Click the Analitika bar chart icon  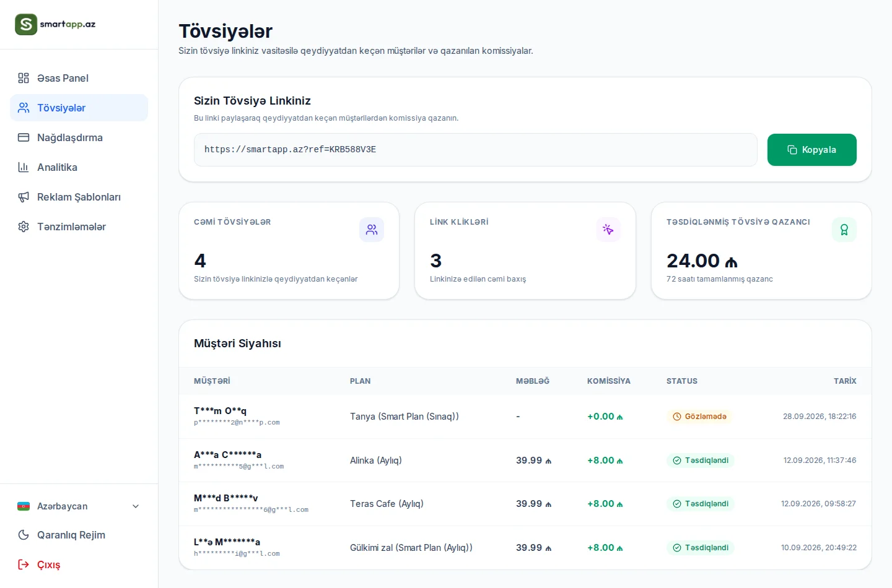point(24,167)
